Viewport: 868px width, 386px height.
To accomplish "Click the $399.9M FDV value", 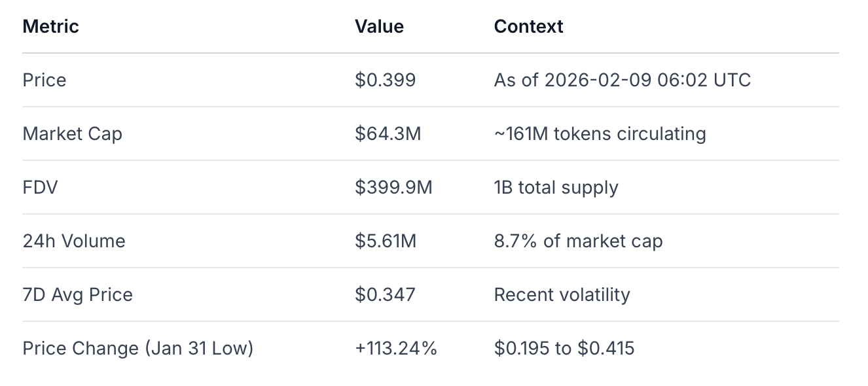I will [x=393, y=188].
